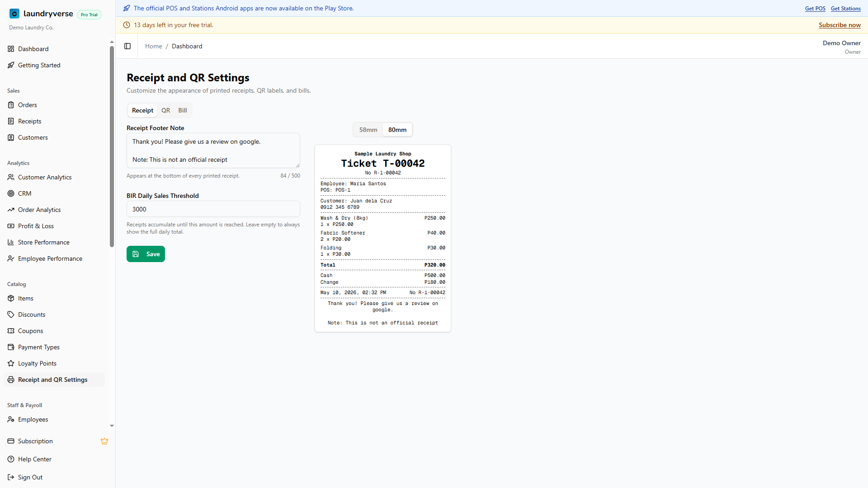Switch to the Bill tab
Screen dimensions: 868x488
coord(183,110)
